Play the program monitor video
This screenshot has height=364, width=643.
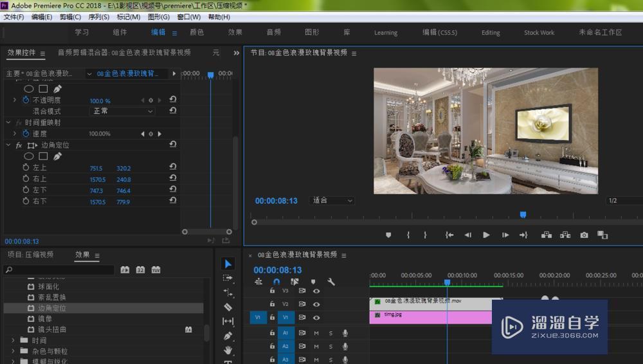click(x=486, y=235)
